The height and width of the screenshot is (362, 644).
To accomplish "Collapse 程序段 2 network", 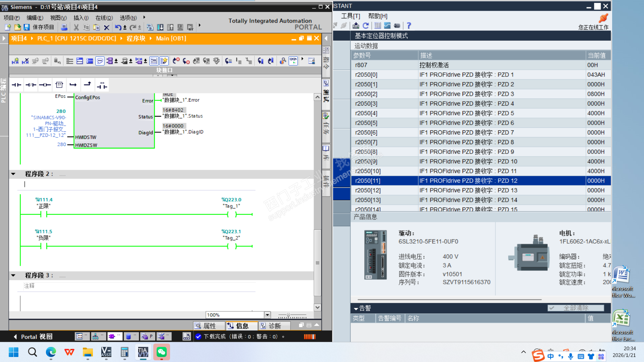I will (13, 174).
